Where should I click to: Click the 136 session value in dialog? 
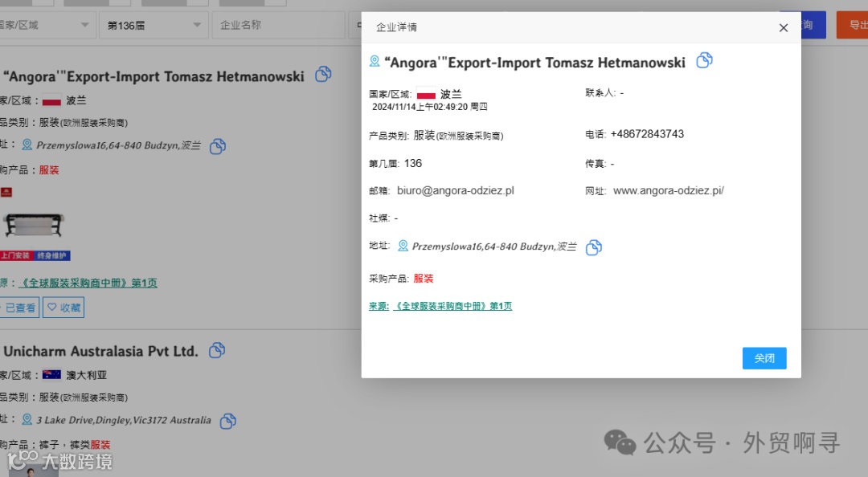click(413, 163)
